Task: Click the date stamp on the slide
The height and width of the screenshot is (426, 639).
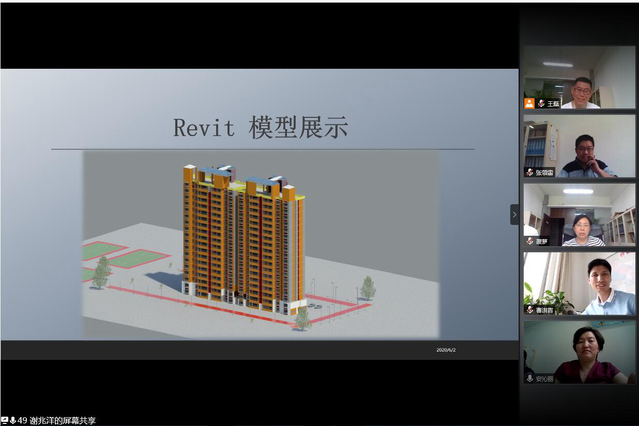Action: click(447, 350)
